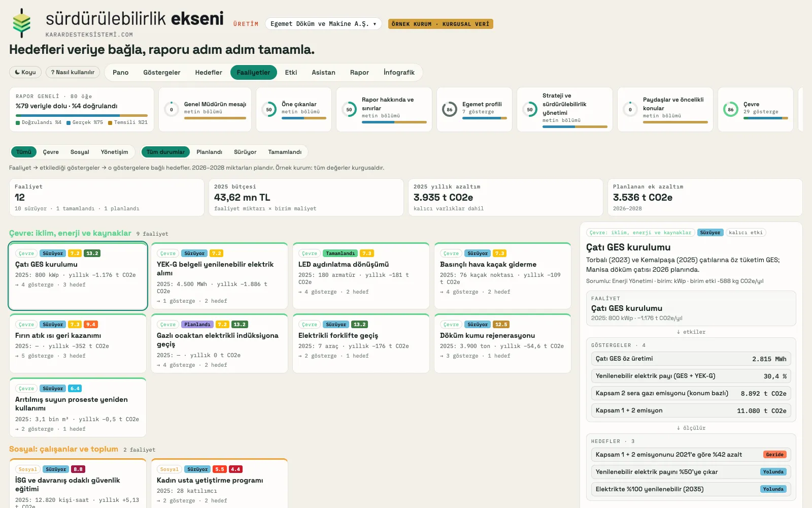The height and width of the screenshot is (508, 812).
Task: Go to the Etki tab
Action: point(291,72)
